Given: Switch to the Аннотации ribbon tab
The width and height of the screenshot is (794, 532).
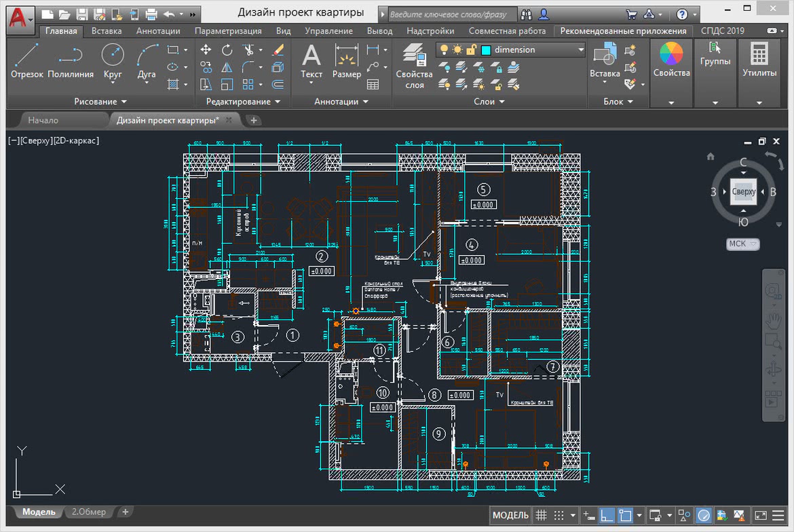Looking at the screenshot, I should click(158, 31).
